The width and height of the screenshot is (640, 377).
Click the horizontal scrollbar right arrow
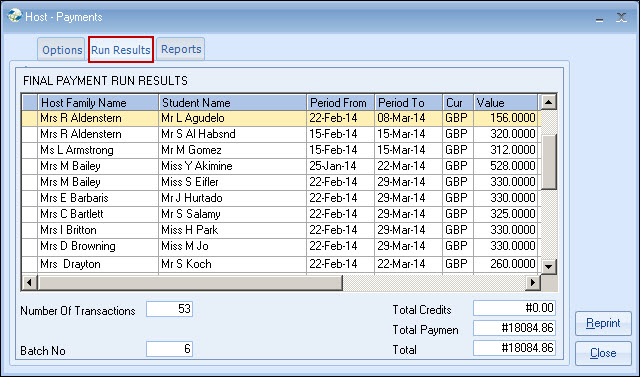533,282
